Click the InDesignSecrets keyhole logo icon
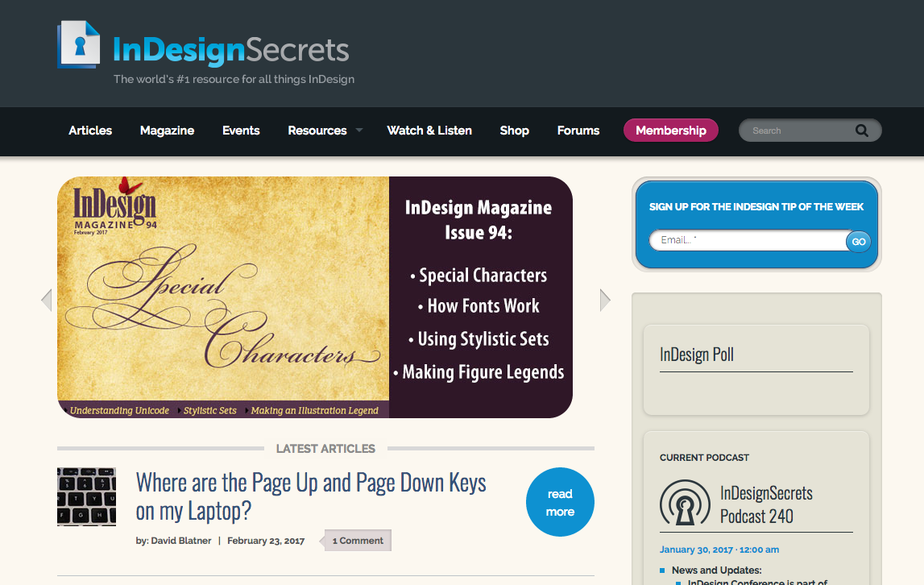Viewport: 924px width, 585px height. (79, 45)
